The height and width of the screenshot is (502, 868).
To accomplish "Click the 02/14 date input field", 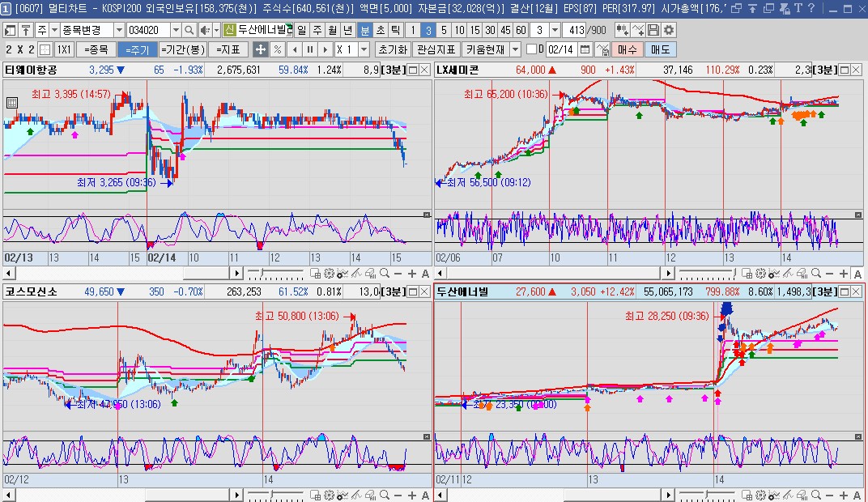I will [561, 49].
